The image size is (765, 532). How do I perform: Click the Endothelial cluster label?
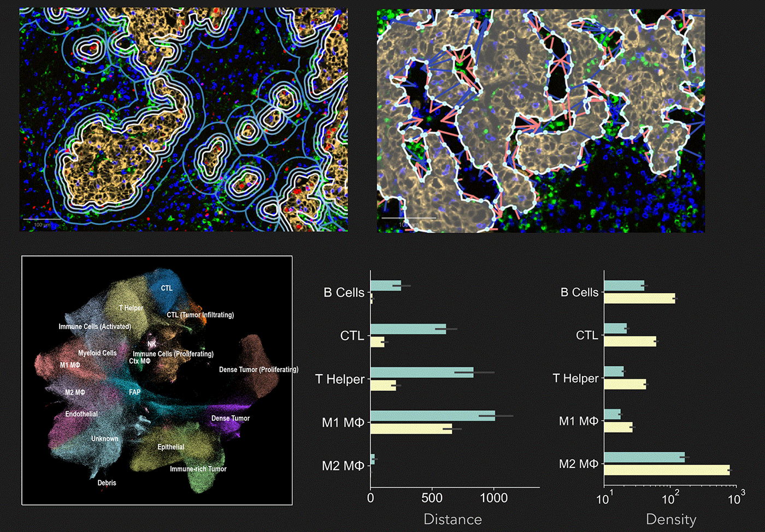pyautogui.click(x=81, y=414)
